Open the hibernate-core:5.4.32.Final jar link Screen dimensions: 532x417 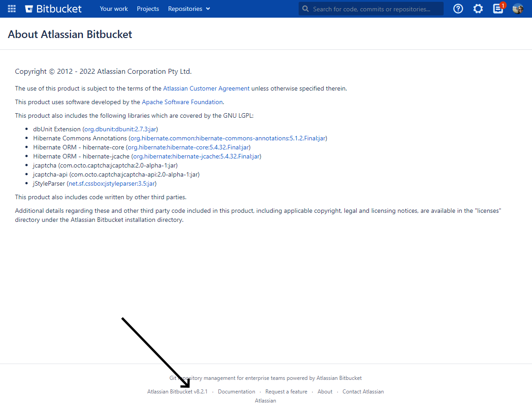click(189, 148)
